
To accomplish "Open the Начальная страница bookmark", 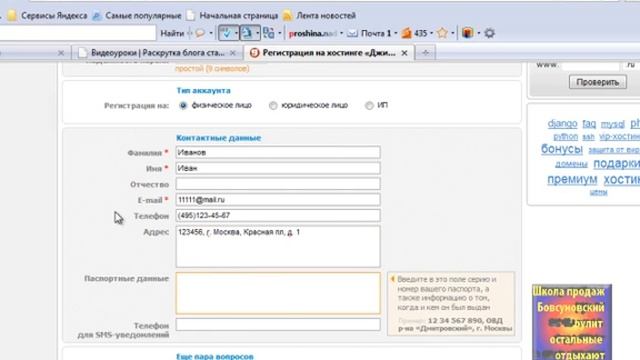I will click(x=232, y=16).
